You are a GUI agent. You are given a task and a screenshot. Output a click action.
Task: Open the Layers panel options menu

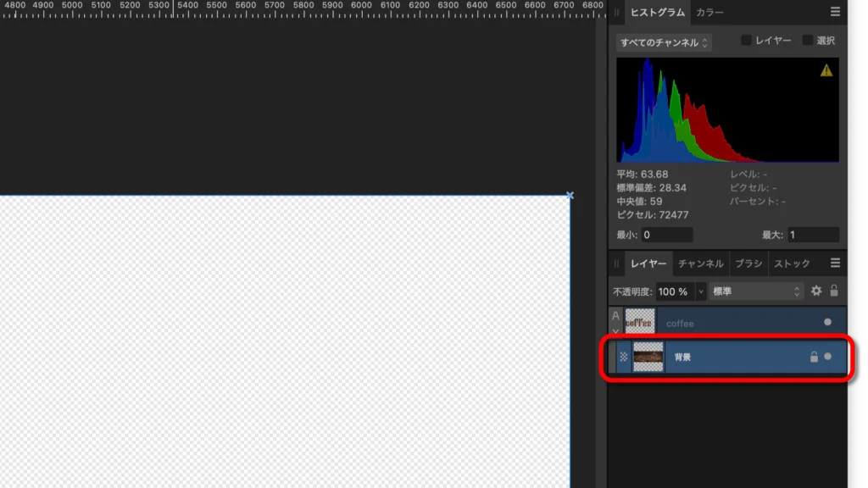click(x=835, y=263)
